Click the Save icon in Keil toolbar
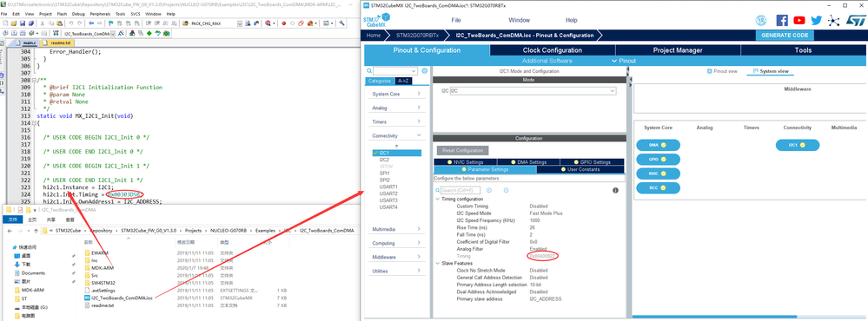 [23, 23]
